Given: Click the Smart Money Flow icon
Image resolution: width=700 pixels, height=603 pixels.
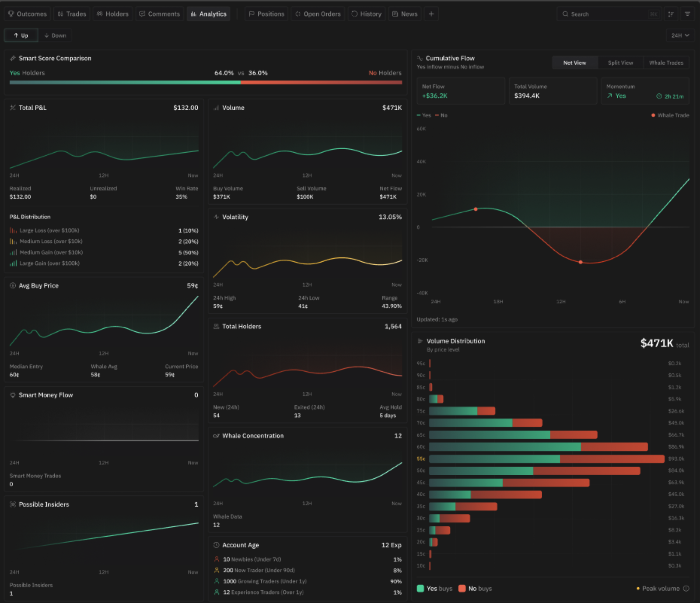Looking at the screenshot, I should pos(13,395).
